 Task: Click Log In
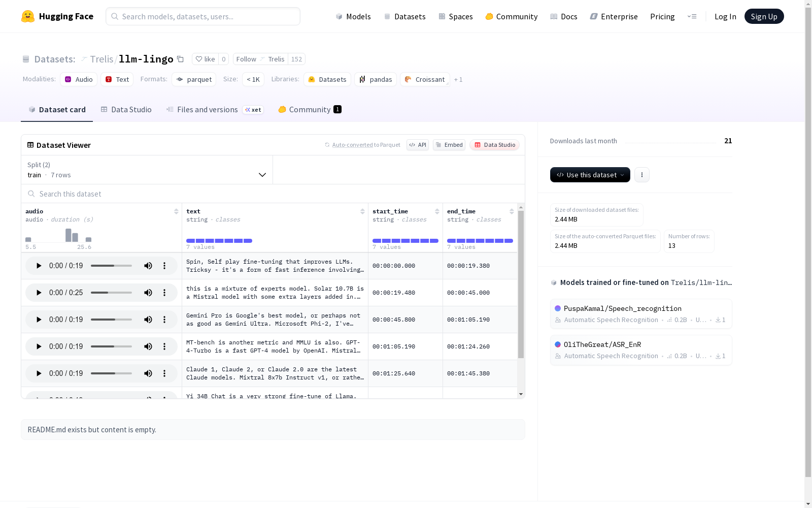click(x=725, y=16)
